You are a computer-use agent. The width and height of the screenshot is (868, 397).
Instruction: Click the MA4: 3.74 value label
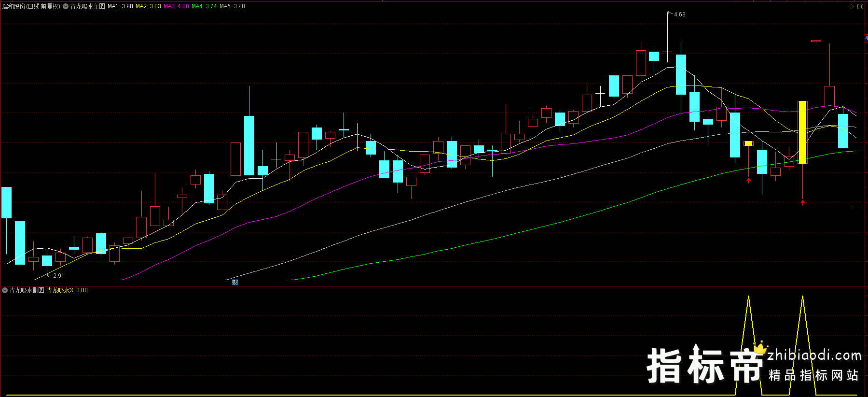tap(204, 7)
